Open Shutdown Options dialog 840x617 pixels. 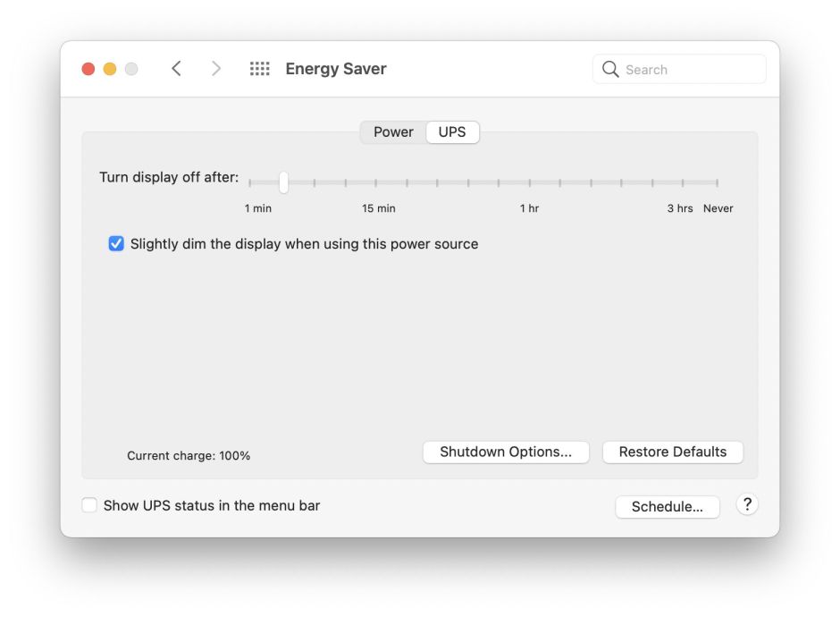pos(506,452)
